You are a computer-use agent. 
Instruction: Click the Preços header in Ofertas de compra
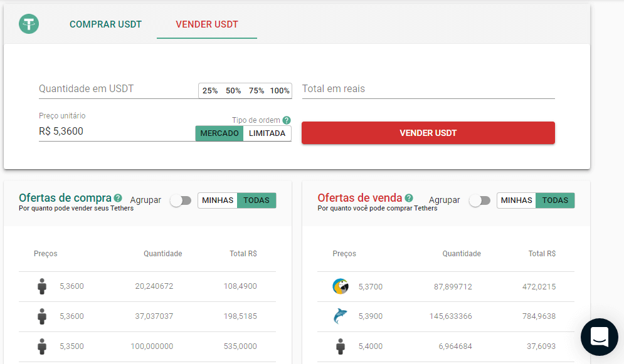(46, 254)
